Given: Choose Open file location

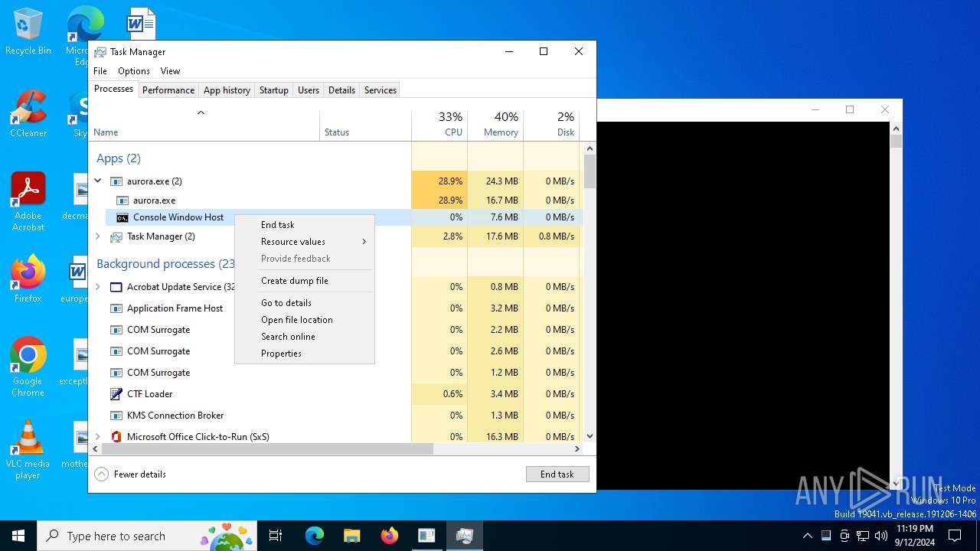Looking at the screenshot, I should click(305, 320).
